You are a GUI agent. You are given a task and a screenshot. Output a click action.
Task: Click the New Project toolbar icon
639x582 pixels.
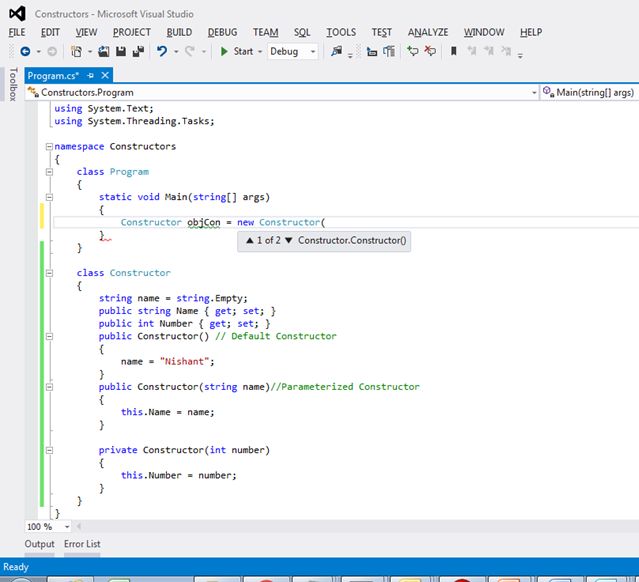pyautogui.click(x=76, y=51)
